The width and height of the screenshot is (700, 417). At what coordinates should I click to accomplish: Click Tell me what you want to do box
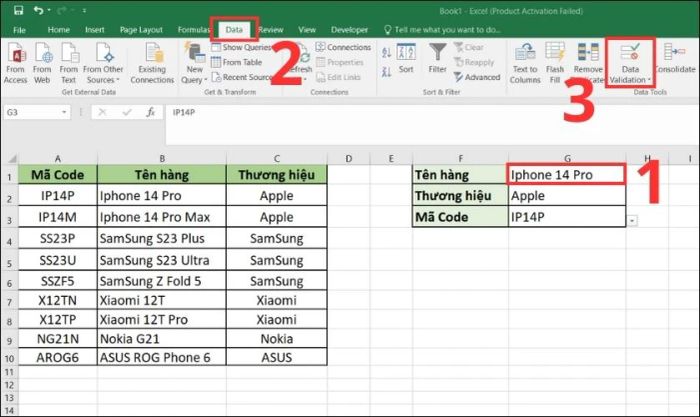442,30
